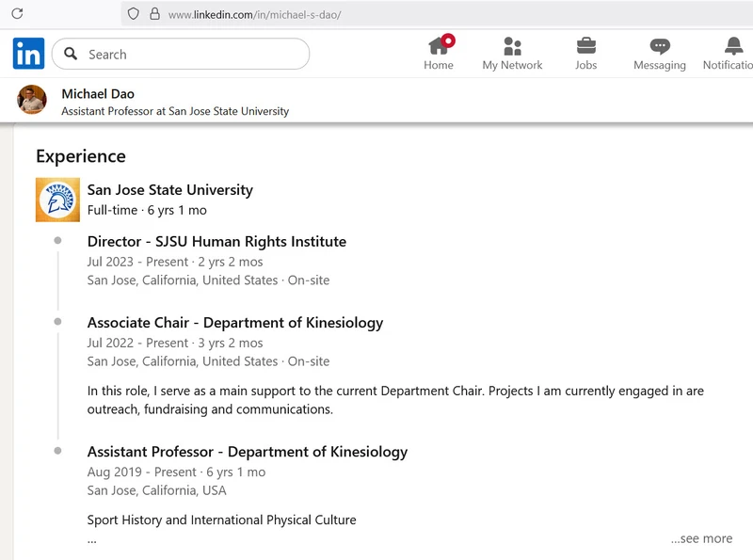
Task: Open My Network icon
Action: click(x=512, y=46)
